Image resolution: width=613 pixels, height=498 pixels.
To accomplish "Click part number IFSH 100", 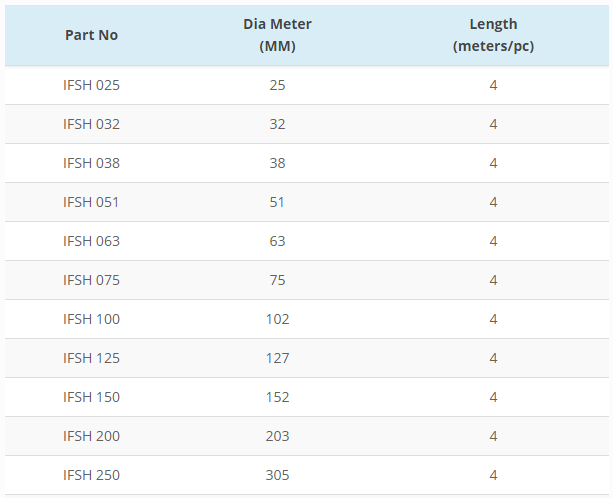I will (x=91, y=319).
